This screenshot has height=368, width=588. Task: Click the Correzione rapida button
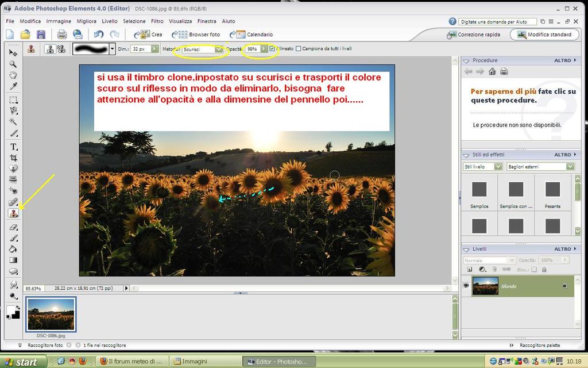tap(474, 34)
